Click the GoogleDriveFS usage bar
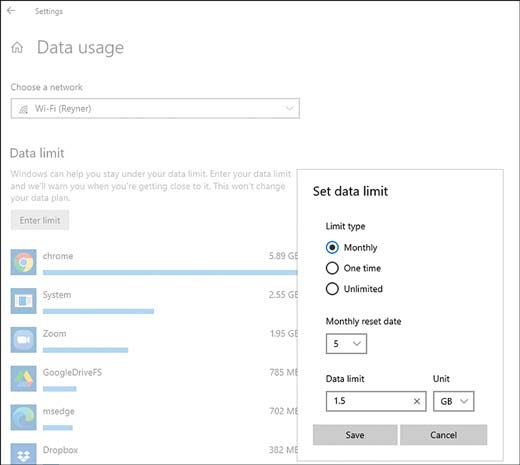Image resolution: width=520 pixels, height=465 pixels. [x=60, y=389]
